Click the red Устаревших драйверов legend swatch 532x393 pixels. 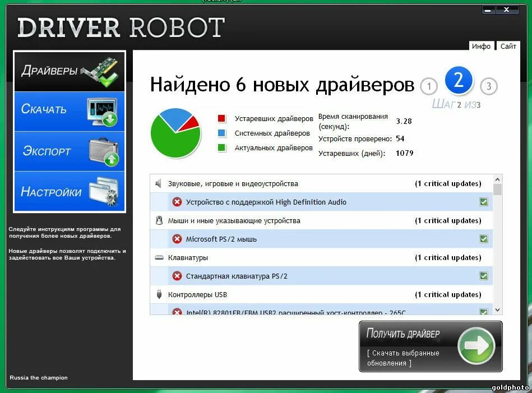click(221, 118)
